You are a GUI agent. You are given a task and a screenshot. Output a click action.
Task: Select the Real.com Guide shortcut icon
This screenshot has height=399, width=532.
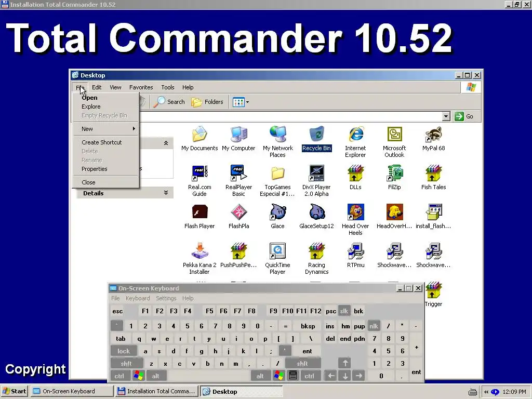tap(199, 172)
